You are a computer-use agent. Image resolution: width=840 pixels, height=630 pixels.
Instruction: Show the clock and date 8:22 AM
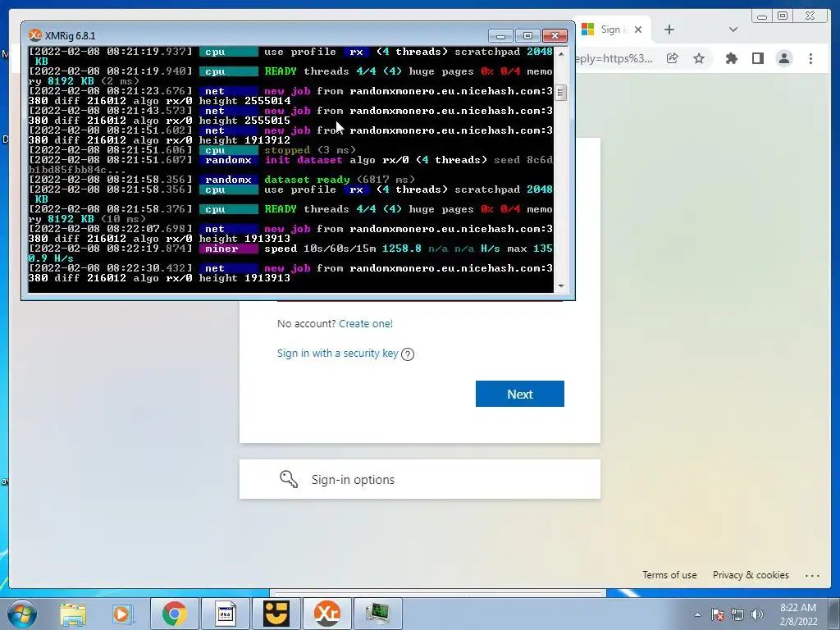tap(798, 614)
